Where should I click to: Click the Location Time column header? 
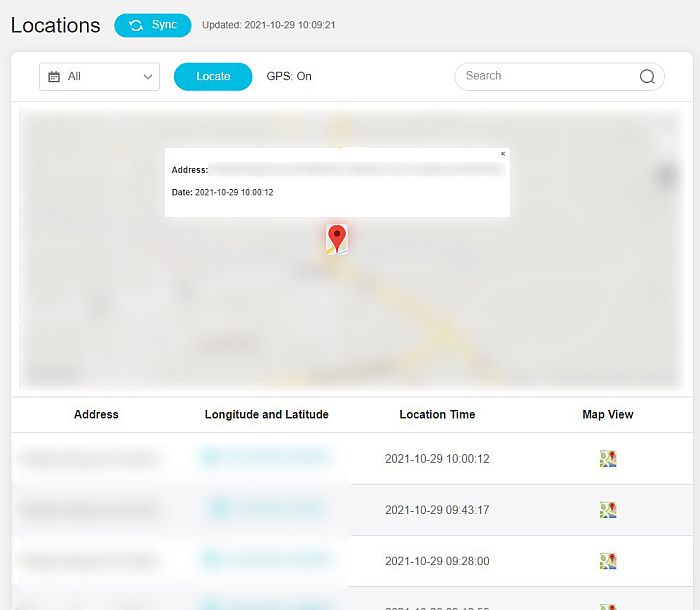click(x=437, y=414)
